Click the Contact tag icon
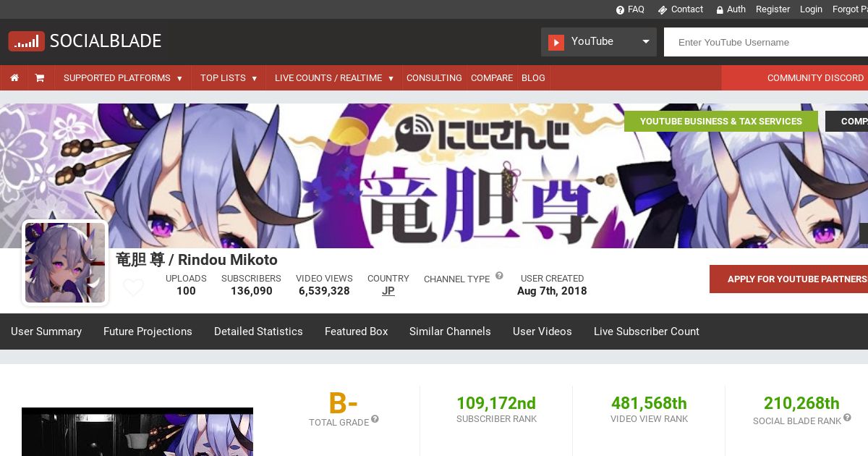This screenshot has height=456, width=868. click(663, 10)
